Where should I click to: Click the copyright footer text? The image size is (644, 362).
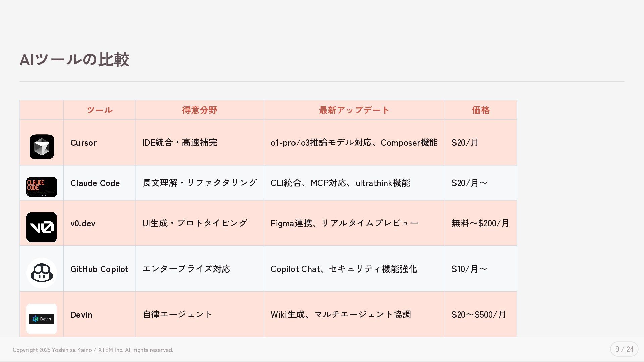pyautogui.click(x=93, y=350)
